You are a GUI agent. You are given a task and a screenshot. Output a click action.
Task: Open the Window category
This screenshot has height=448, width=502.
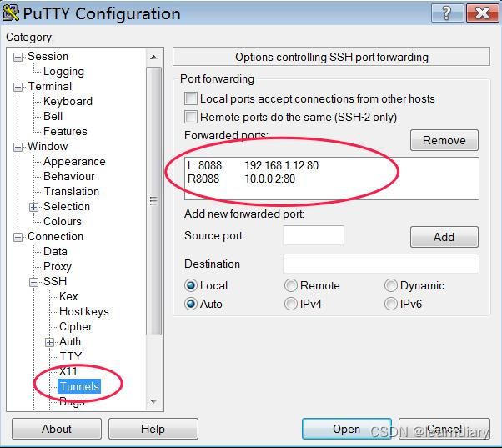click(x=48, y=146)
